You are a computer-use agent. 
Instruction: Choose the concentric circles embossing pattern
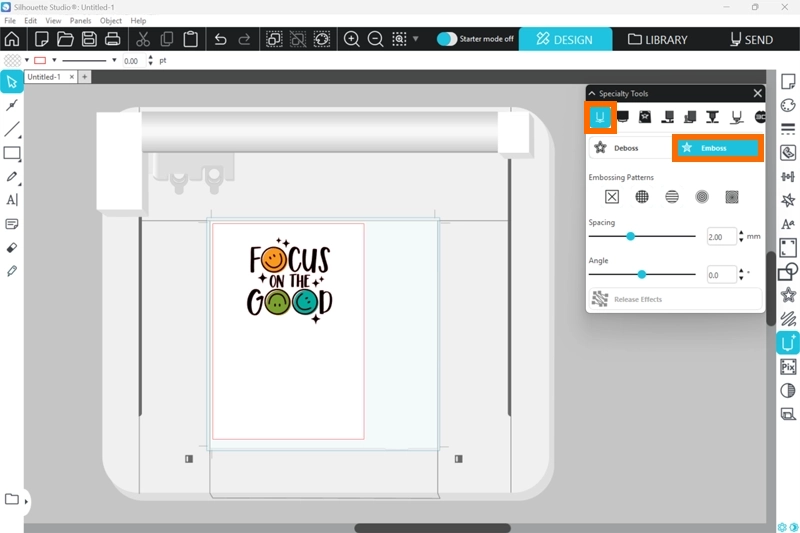[x=702, y=197]
